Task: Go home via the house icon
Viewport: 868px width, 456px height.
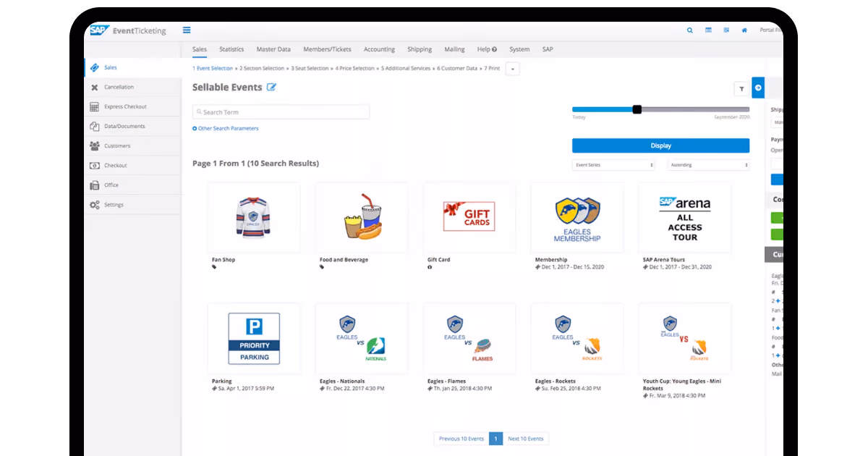Action: (744, 30)
